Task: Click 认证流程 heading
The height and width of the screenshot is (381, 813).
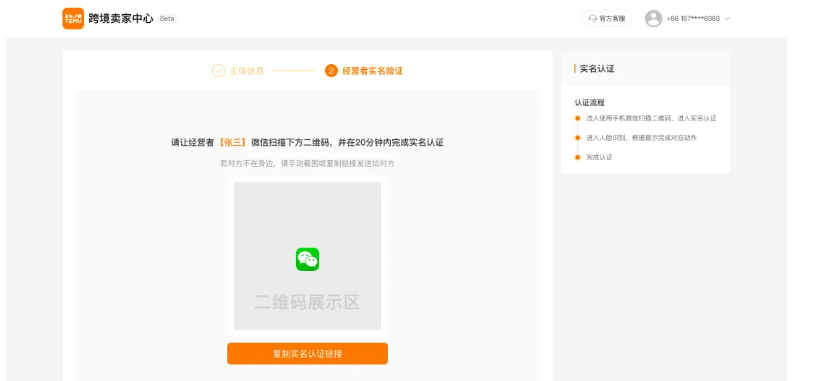Action: 589,103
